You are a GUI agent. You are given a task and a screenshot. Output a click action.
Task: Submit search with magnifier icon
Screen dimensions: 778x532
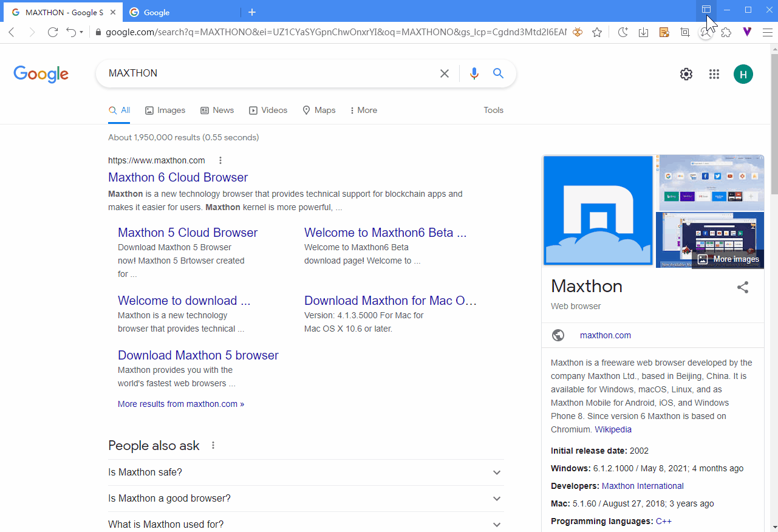pos(499,73)
